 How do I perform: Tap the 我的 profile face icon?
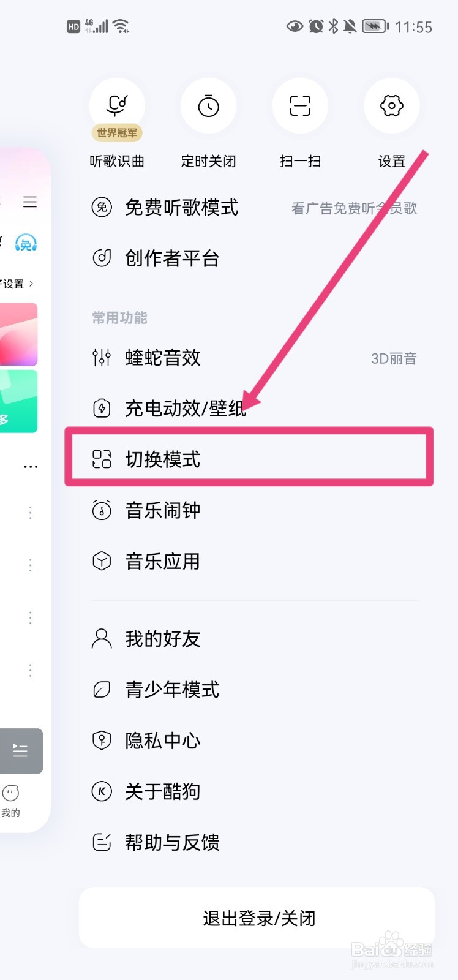coord(11,794)
